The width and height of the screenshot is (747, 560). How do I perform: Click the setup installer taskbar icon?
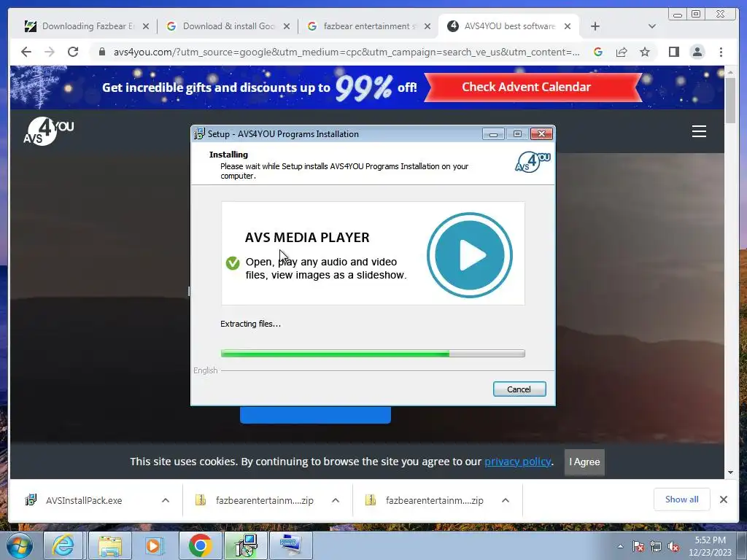(x=246, y=545)
